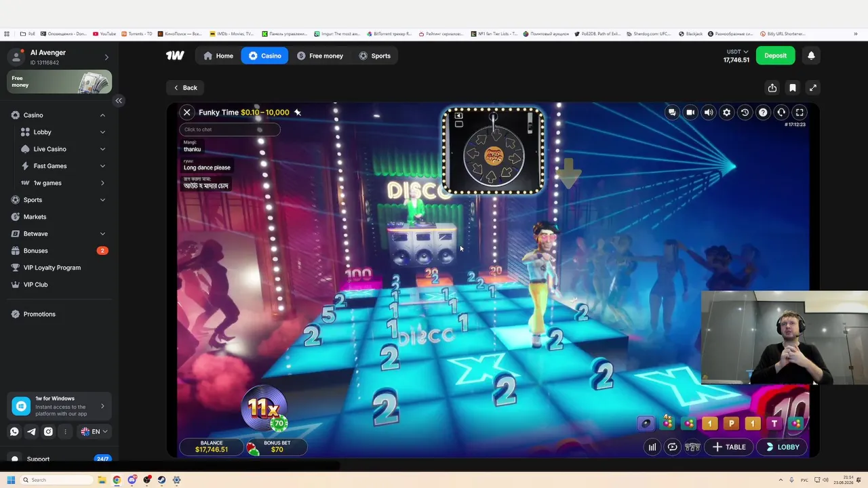868x488 pixels.
Task: Open notifications bell icon
Action: coord(811,56)
